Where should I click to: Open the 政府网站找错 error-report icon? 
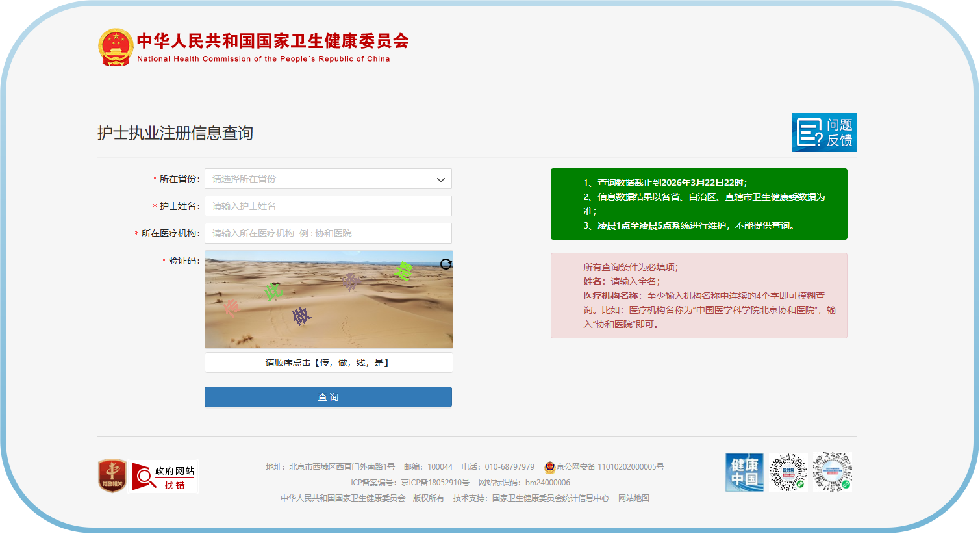point(164,477)
